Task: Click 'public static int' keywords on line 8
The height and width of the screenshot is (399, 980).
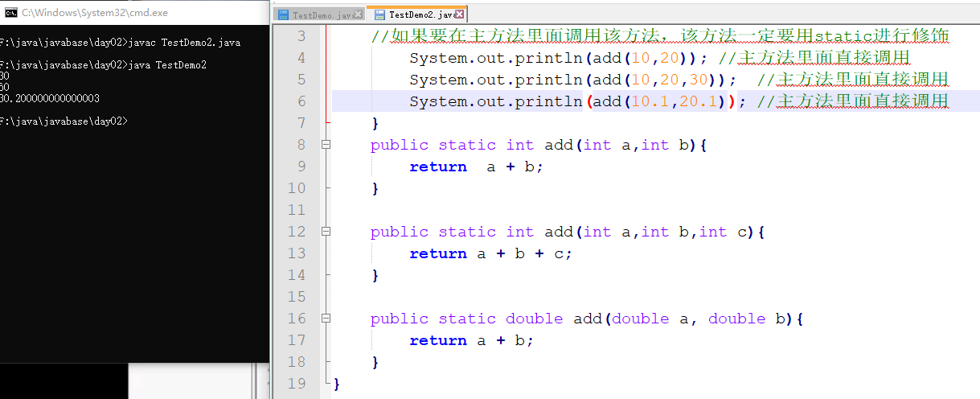Action: [x=453, y=145]
